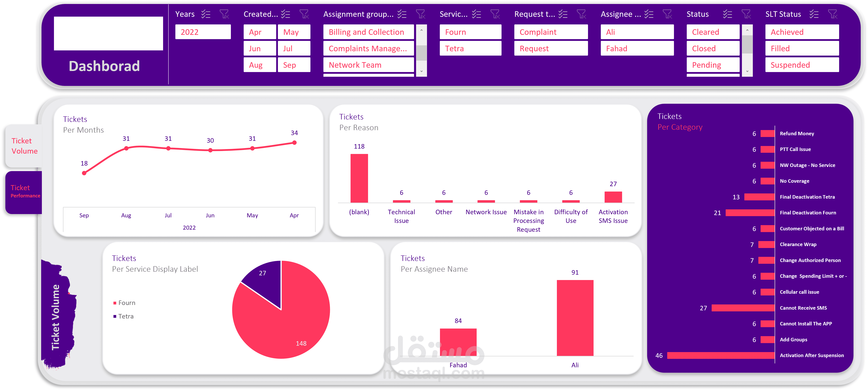Enable multi-select on the Status slicer

(x=728, y=14)
